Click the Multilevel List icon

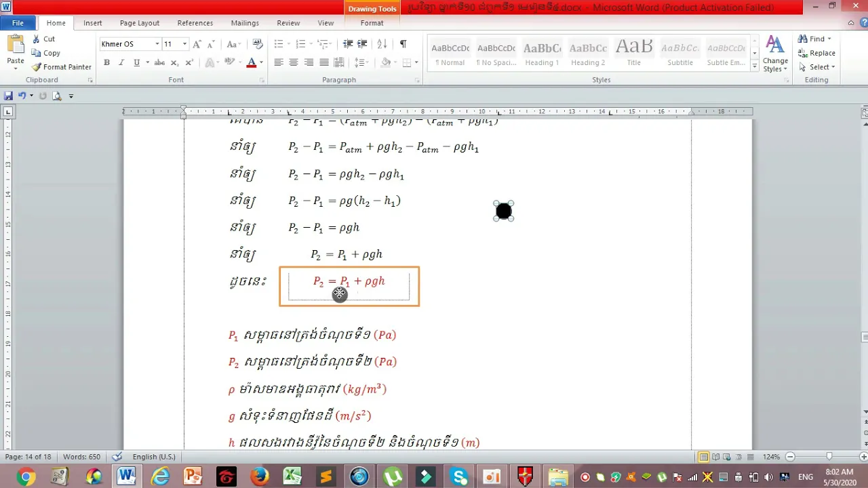click(x=323, y=44)
